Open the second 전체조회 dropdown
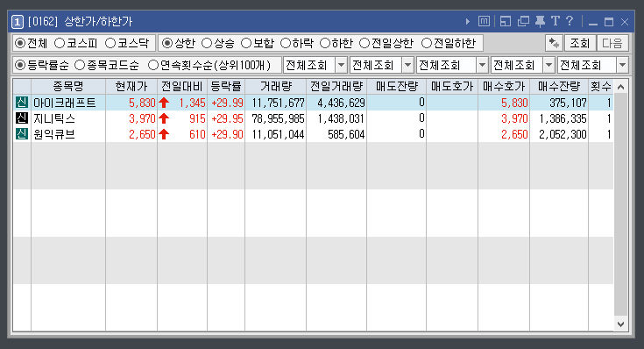Image resolution: width=644 pixels, height=349 pixels. pos(407,65)
